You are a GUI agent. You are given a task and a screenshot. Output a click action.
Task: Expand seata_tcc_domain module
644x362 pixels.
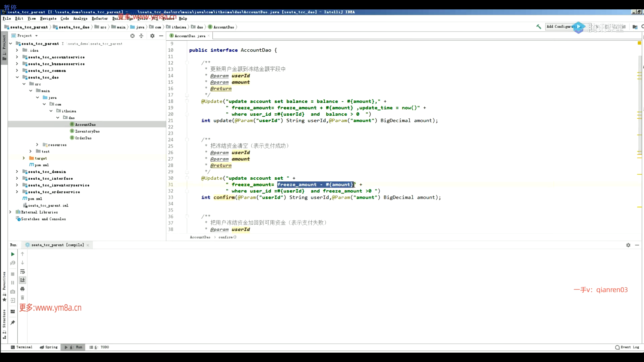17,172
